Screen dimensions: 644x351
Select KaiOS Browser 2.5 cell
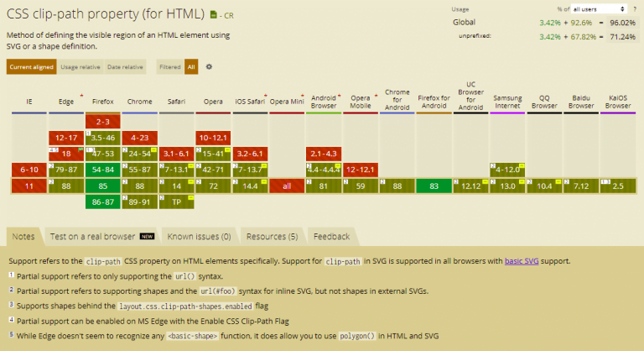618,186
